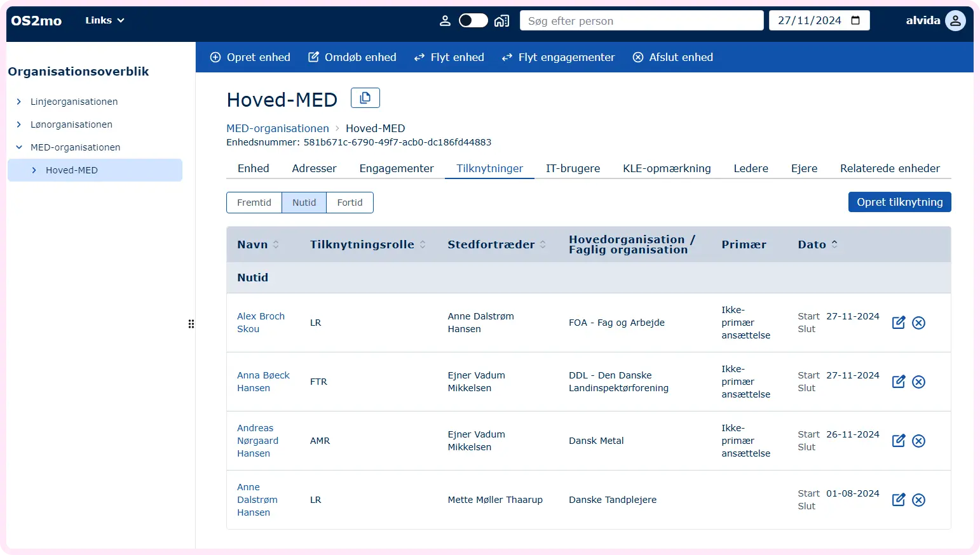Switch to the Ejere tab
This screenshot has width=980, height=555.
pyautogui.click(x=805, y=168)
